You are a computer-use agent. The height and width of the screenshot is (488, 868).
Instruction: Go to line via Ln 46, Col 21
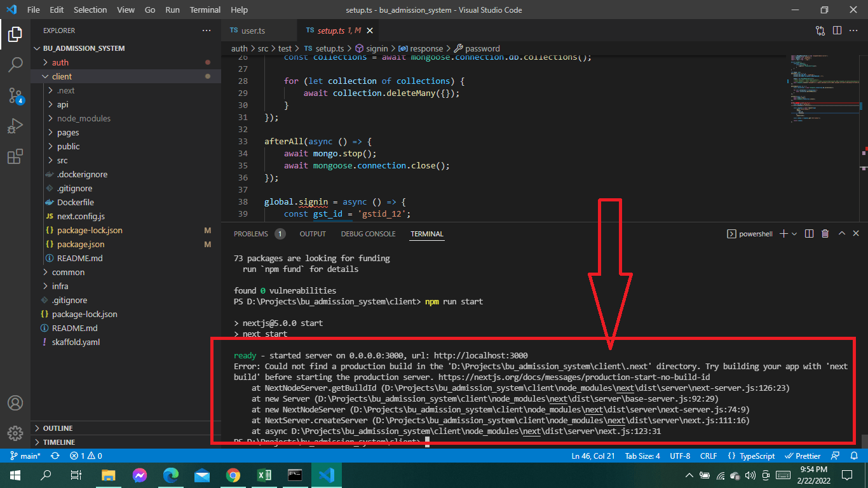click(x=593, y=456)
